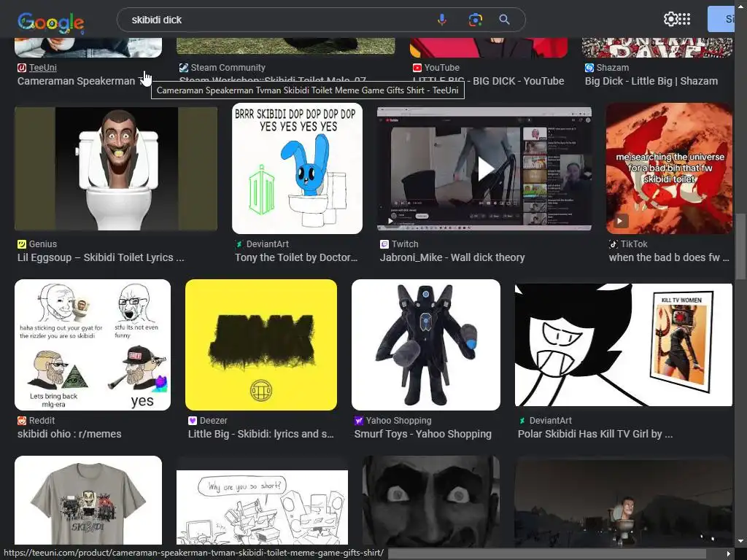This screenshot has height=560, width=747.
Task: Click the YouTube favicon
Action: (417, 68)
